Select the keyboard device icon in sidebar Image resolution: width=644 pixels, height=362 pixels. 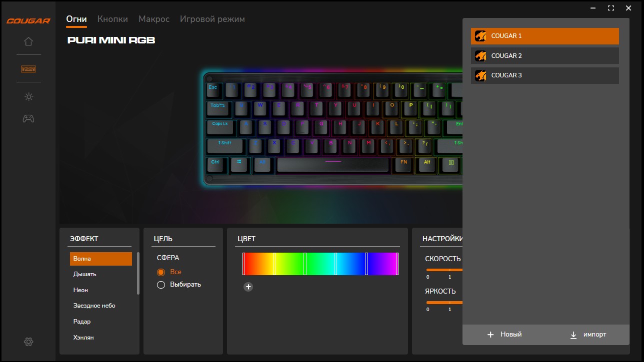[28, 69]
